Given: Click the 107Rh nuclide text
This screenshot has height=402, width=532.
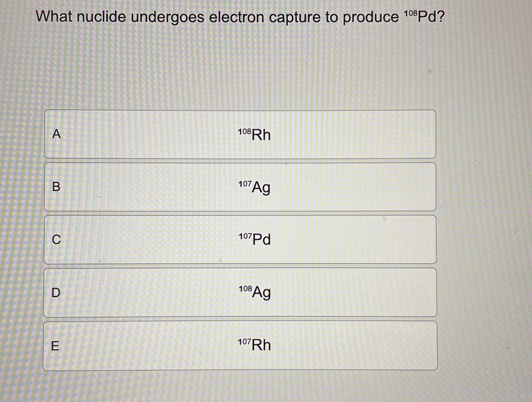Looking at the screenshot, I should coord(254,345).
